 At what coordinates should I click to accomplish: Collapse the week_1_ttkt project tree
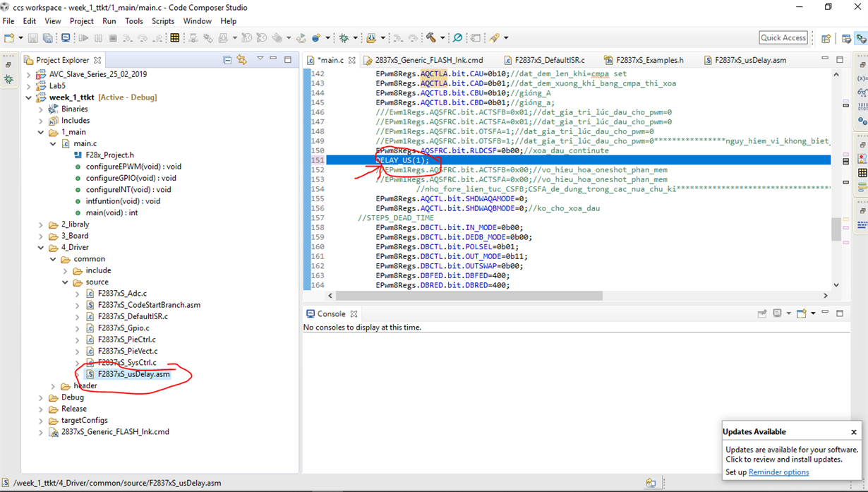27,97
